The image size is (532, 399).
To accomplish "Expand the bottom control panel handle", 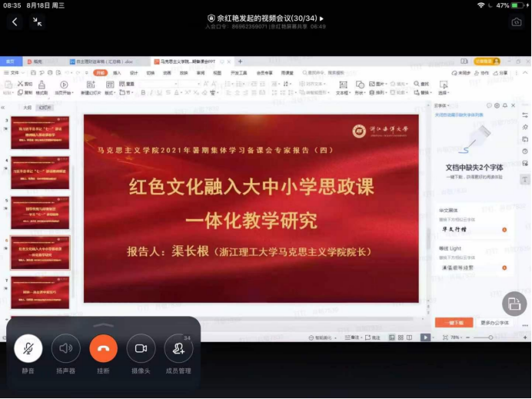I will [103, 324].
